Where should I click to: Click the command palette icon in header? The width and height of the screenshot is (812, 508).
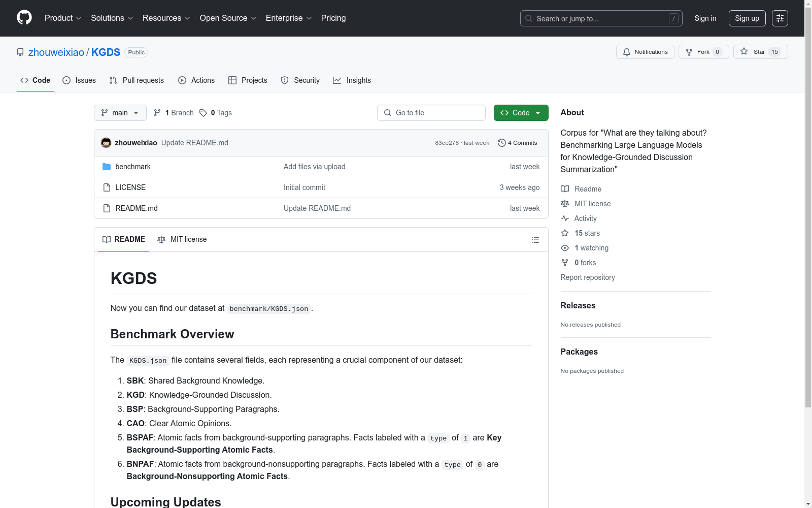click(x=780, y=18)
